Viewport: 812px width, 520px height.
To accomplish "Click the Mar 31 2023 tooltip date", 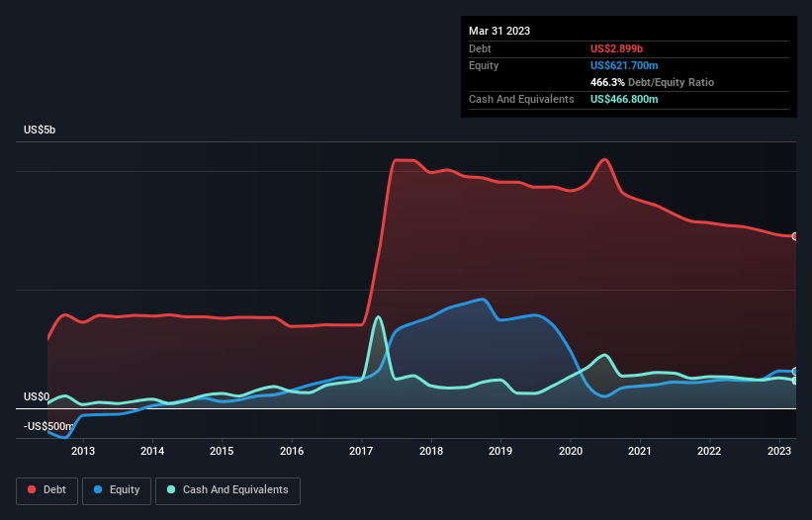I will [x=499, y=31].
